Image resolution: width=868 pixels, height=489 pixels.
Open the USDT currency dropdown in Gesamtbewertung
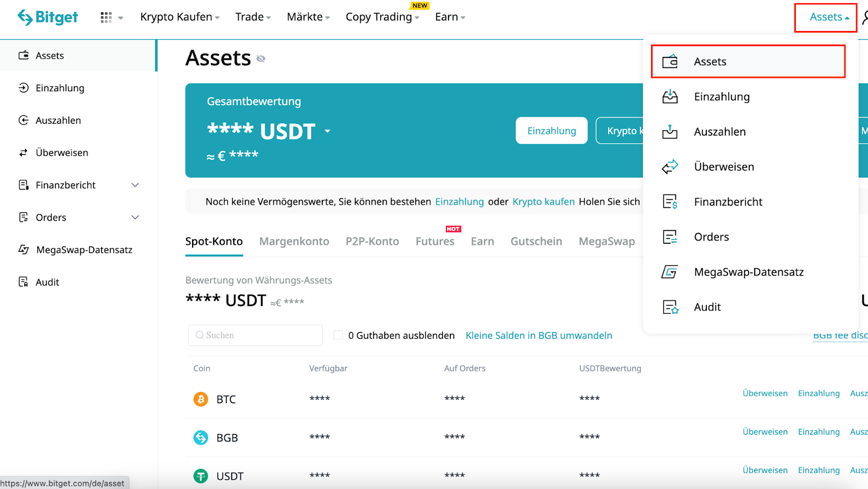(328, 131)
